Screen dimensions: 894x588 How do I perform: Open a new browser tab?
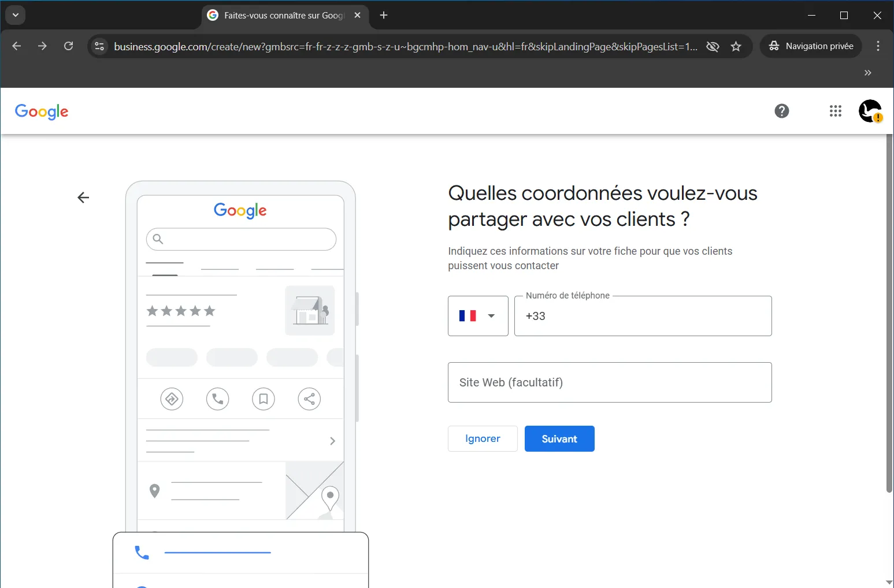tap(384, 16)
